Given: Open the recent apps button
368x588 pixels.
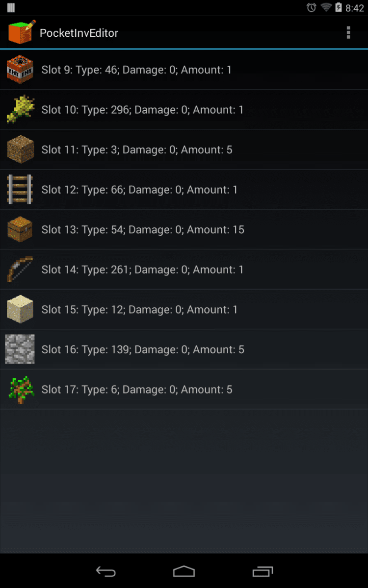Looking at the screenshot, I should (263, 571).
